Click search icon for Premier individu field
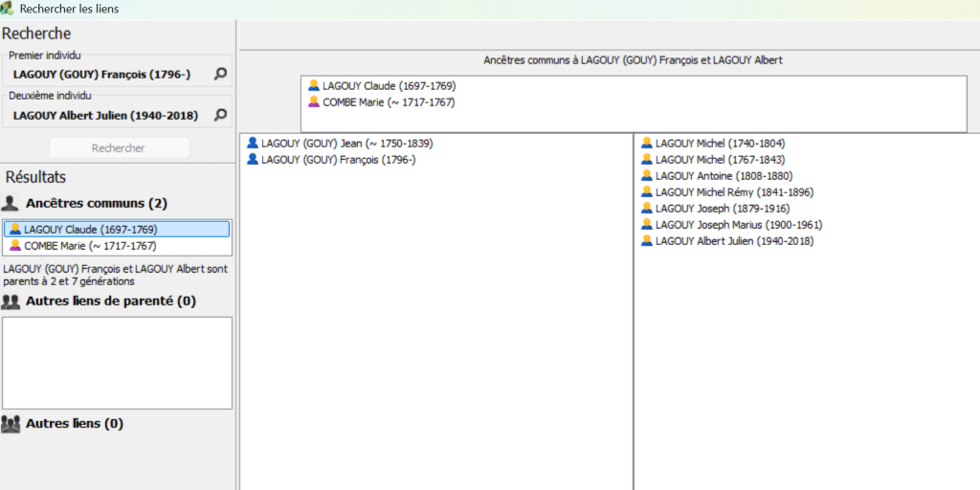This screenshot has height=490, width=980. pyautogui.click(x=220, y=74)
